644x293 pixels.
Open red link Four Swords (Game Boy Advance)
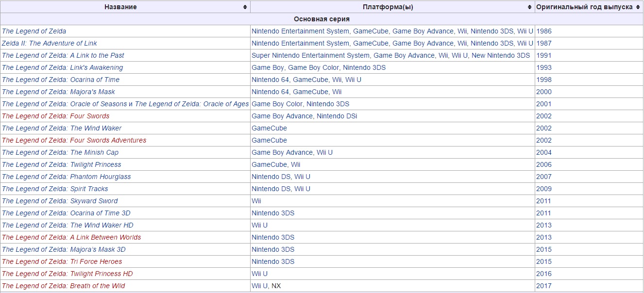pos(55,116)
